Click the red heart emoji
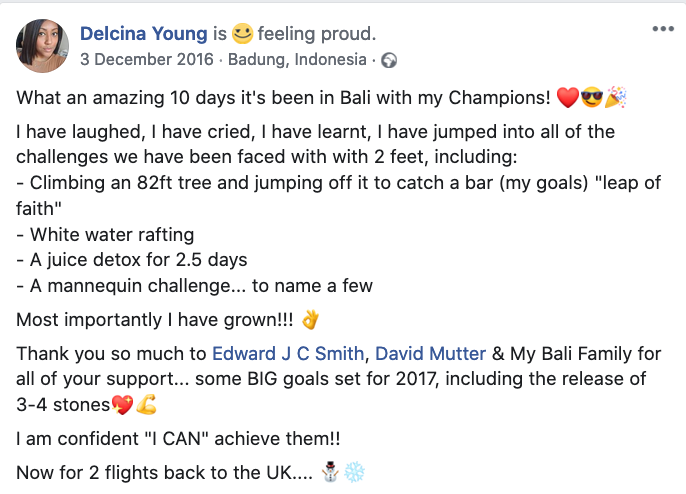686x494 pixels. tap(568, 98)
